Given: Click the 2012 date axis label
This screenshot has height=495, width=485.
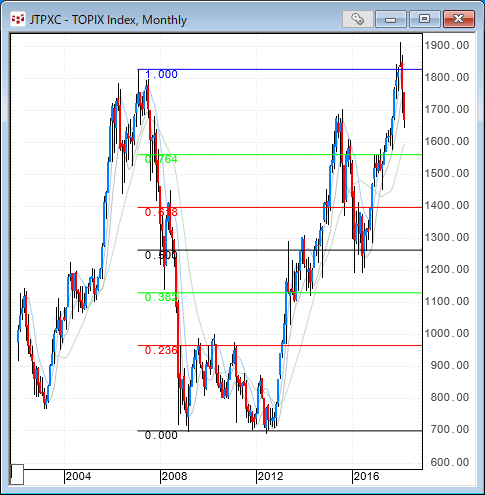Looking at the screenshot, I should 270,476.
